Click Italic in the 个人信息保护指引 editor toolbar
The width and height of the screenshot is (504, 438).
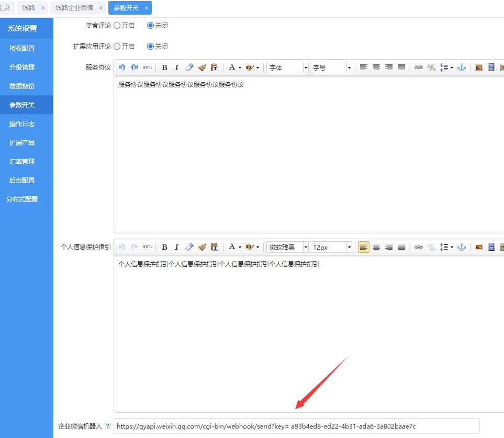pos(176,247)
